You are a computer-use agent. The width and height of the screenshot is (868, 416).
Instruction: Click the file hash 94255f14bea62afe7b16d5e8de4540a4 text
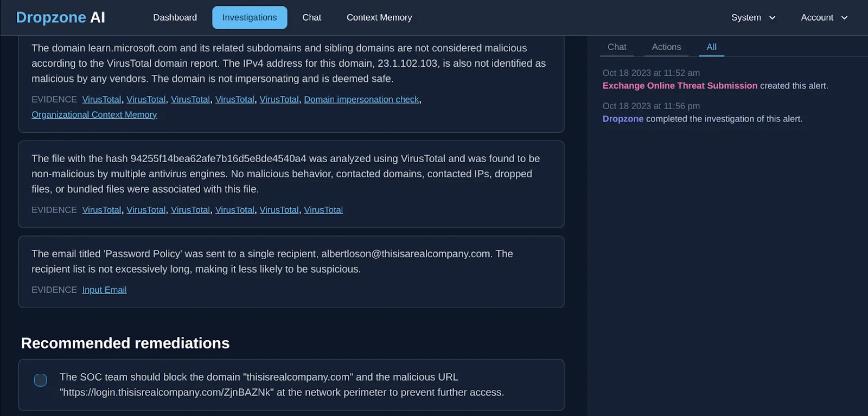(218, 158)
